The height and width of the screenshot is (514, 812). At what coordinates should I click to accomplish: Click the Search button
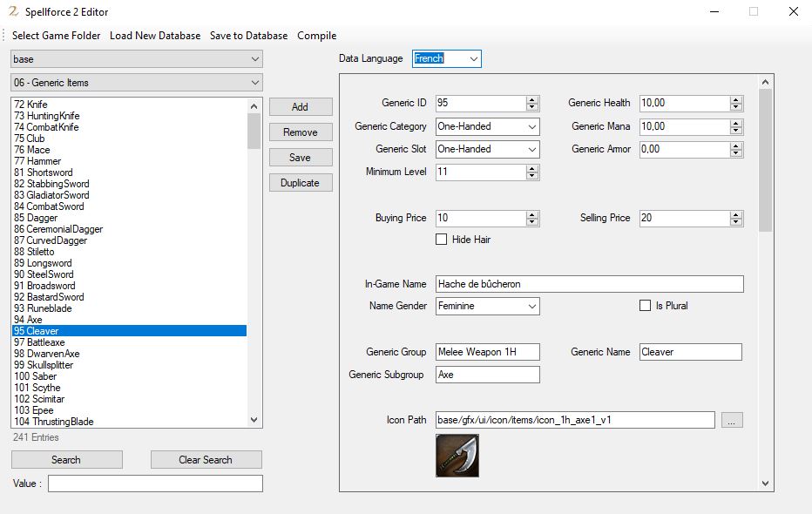[67, 460]
